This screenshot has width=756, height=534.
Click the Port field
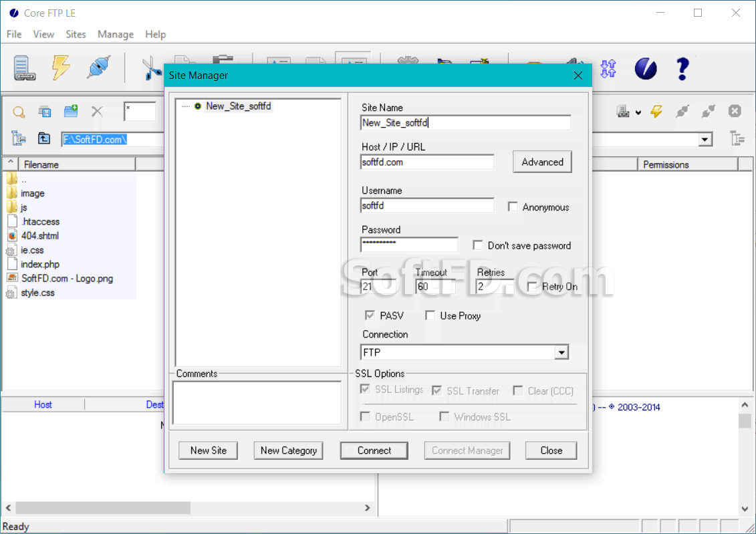point(378,286)
